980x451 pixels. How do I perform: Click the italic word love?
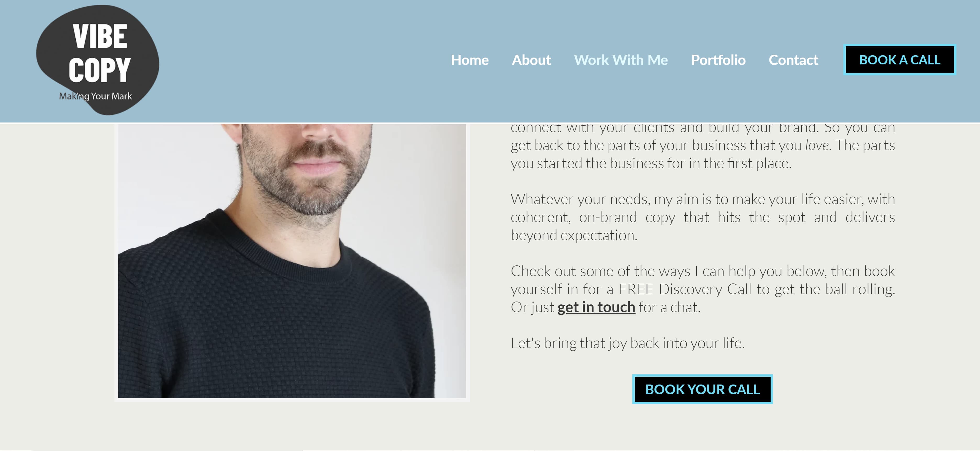pyautogui.click(x=817, y=145)
